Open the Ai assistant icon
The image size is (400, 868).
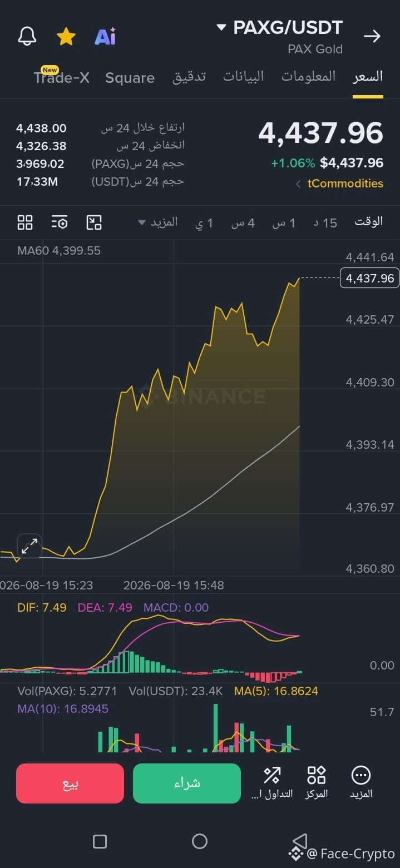click(x=105, y=37)
